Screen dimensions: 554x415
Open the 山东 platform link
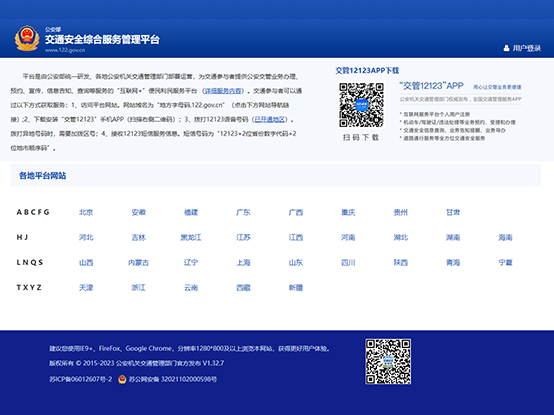296,262
